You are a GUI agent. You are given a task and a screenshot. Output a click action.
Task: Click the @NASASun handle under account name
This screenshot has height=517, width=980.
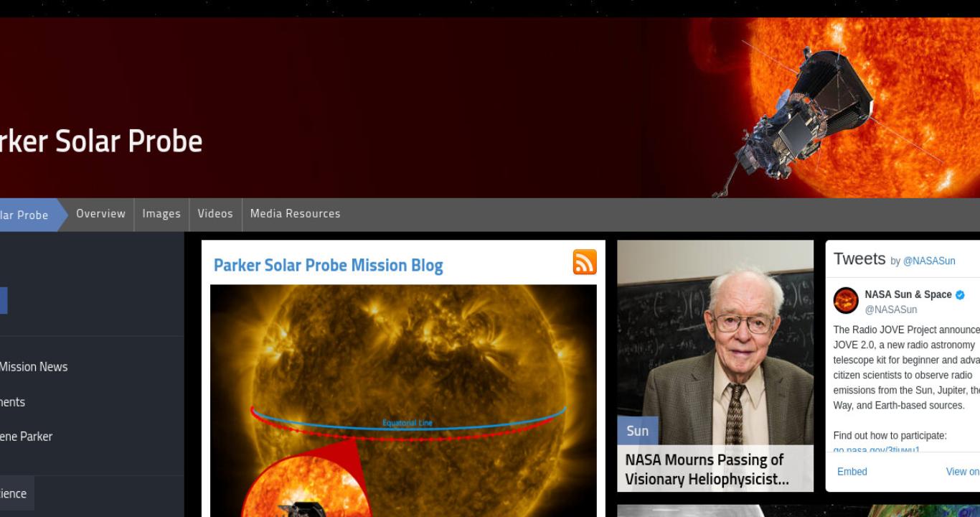(890, 309)
